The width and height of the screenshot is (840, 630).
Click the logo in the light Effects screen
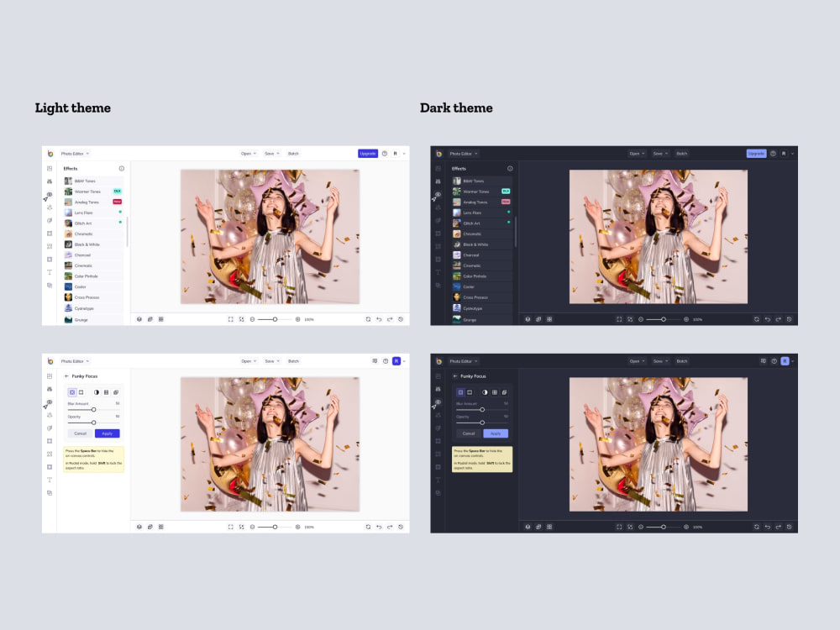50,154
